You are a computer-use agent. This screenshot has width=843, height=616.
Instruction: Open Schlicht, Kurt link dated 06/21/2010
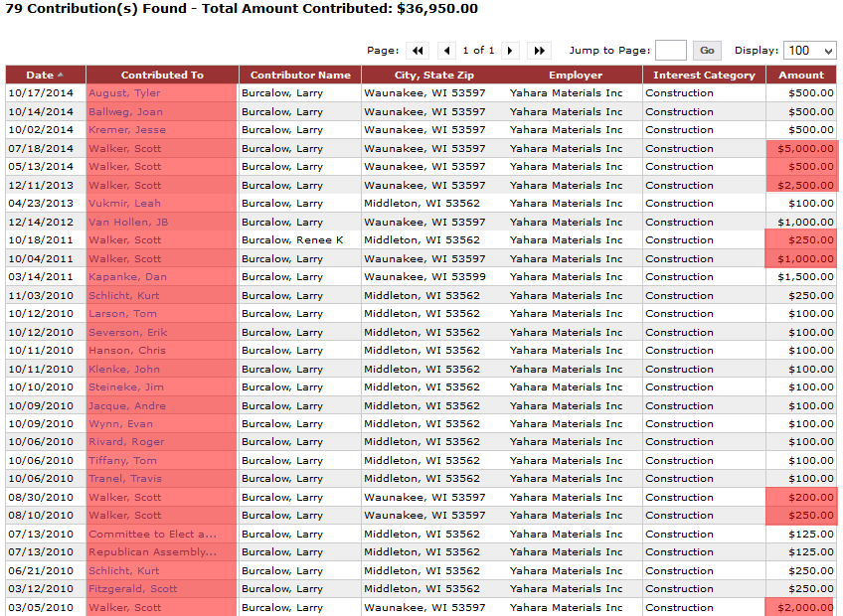click(x=123, y=571)
